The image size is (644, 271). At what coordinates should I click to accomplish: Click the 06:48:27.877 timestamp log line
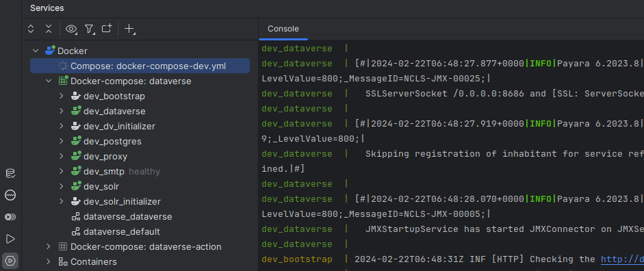pos(452,63)
